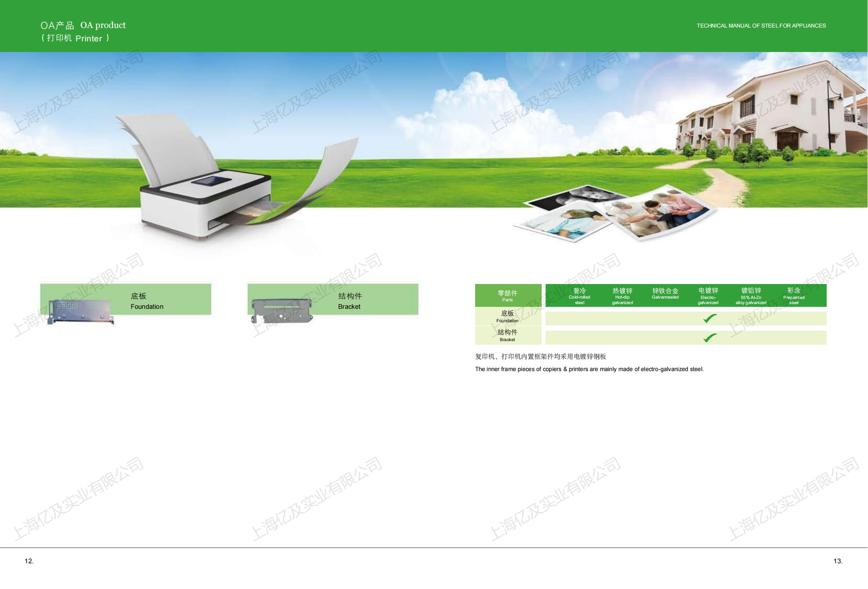
Task: Click the stacked family photos image
Action: [615, 214]
